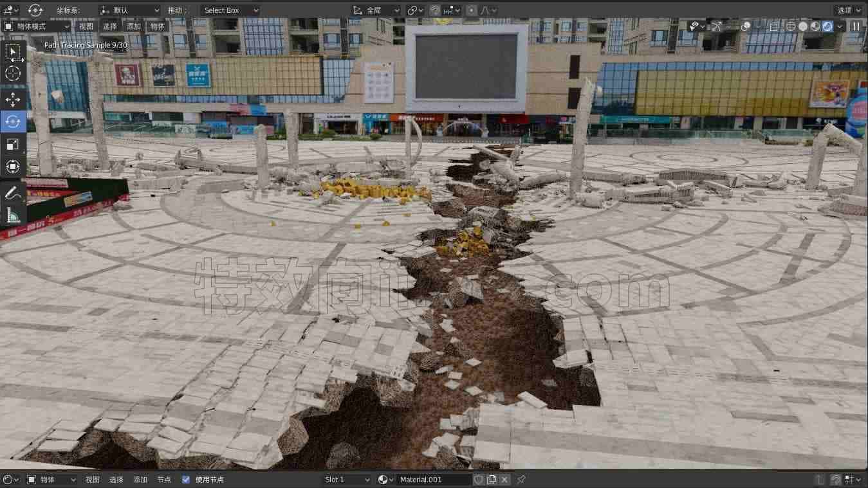The width and height of the screenshot is (868, 488).
Task: Select the Transform tool
Action: pos(13,167)
